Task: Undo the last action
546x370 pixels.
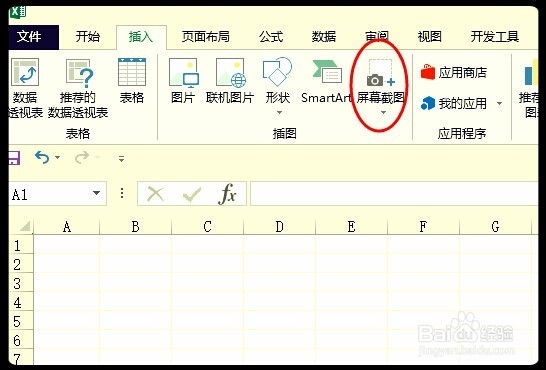Action: point(42,158)
